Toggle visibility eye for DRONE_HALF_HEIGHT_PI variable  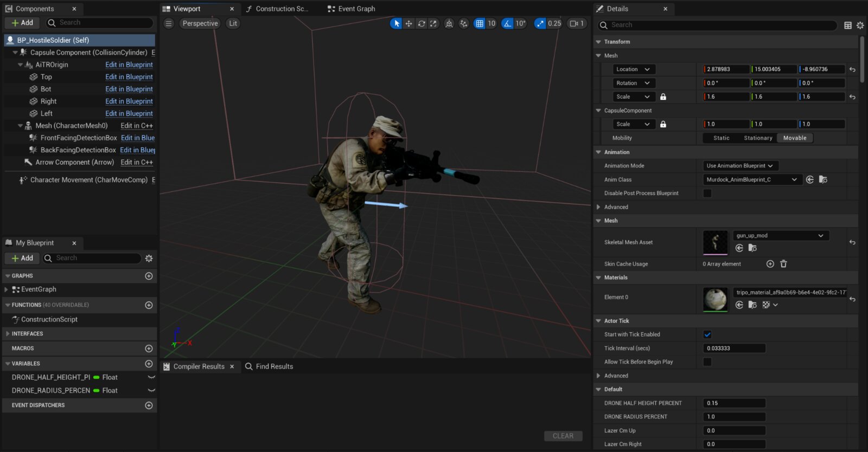click(x=151, y=377)
